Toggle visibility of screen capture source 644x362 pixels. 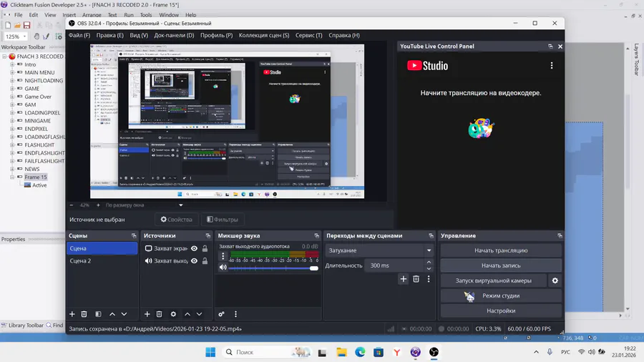(194, 248)
